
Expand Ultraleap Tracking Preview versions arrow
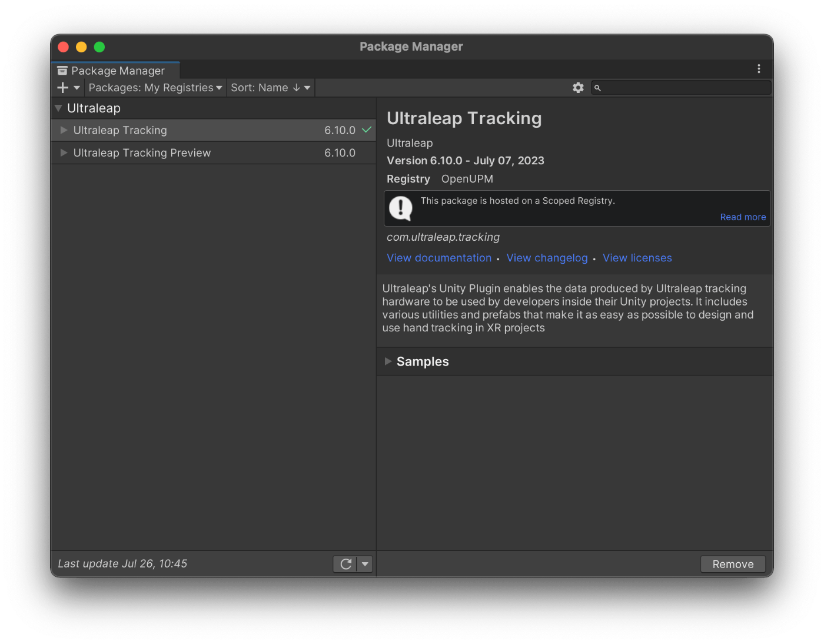click(64, 152)
